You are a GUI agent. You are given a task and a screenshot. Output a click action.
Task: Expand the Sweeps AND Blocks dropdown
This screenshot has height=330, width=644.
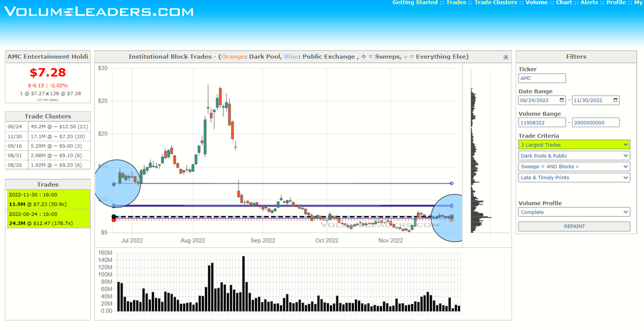pyautogui.click(x=574, y=166)
